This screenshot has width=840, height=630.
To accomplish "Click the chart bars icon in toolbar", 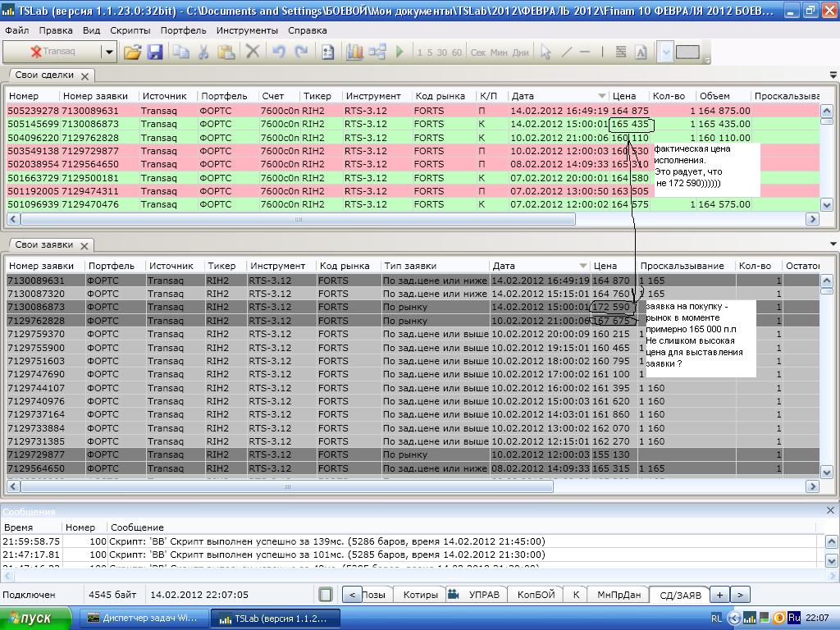I will point(354,52).
